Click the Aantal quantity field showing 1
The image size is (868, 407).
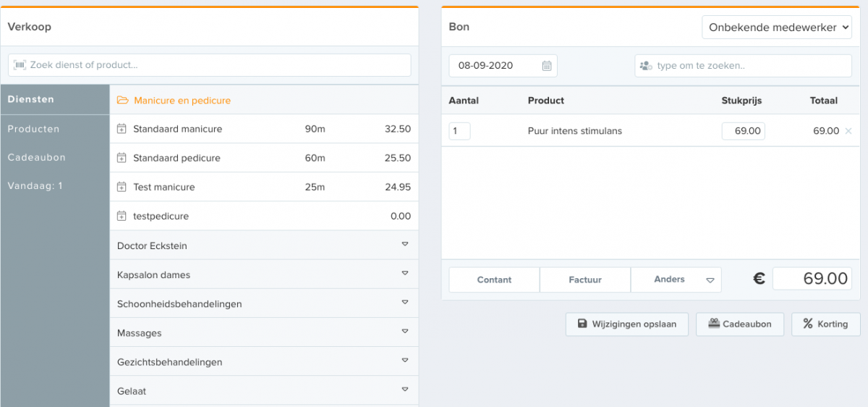click(459, 131)
